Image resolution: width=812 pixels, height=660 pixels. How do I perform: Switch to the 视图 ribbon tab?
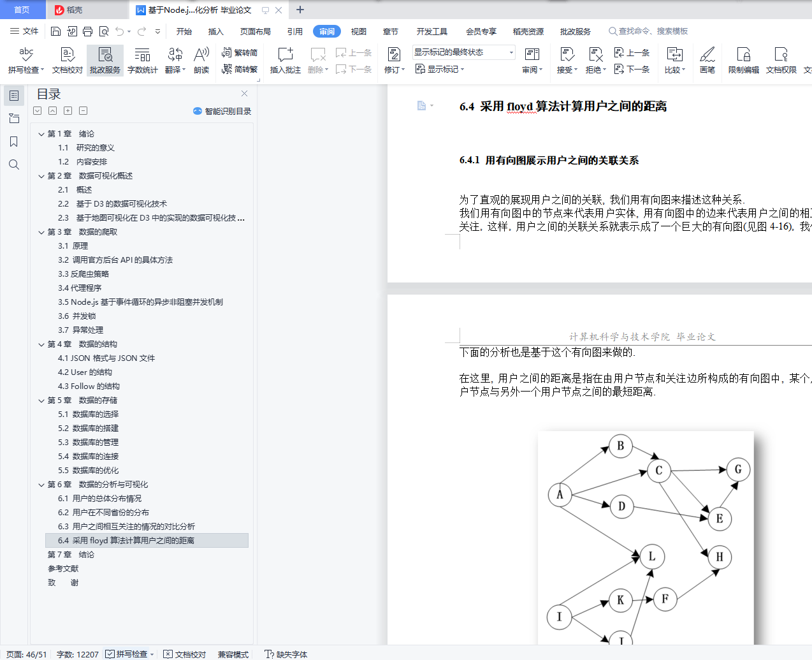point(359,31)
